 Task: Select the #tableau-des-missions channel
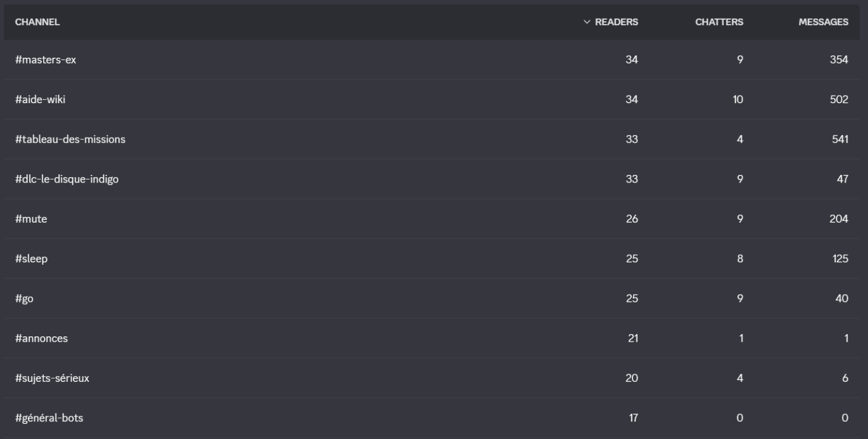click(431, 139)
